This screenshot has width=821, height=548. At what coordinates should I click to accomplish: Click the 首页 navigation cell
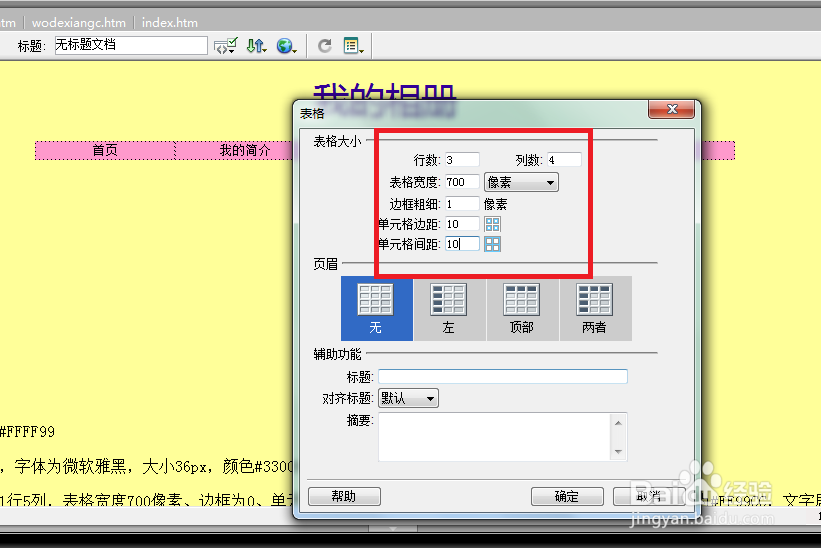tap(105, 150)
